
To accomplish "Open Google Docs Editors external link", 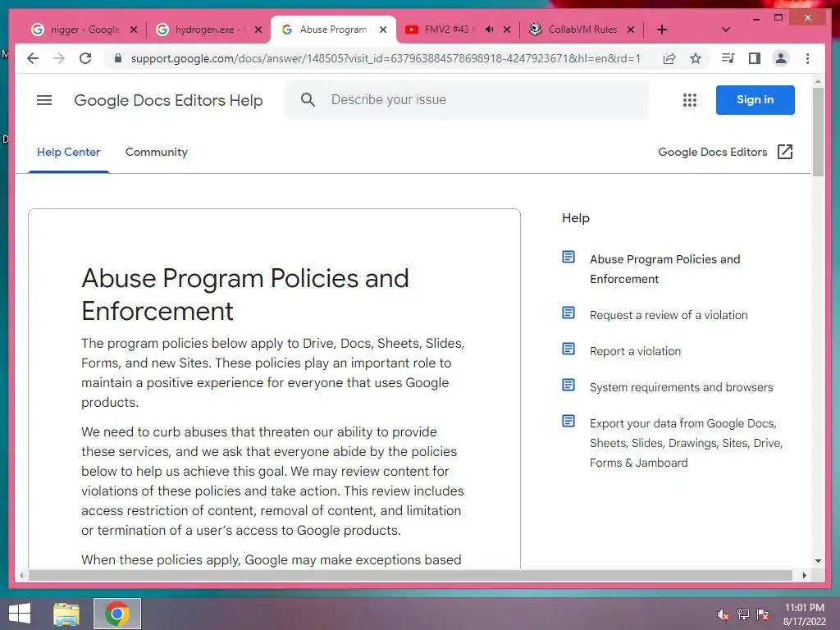I will [725, 152].
